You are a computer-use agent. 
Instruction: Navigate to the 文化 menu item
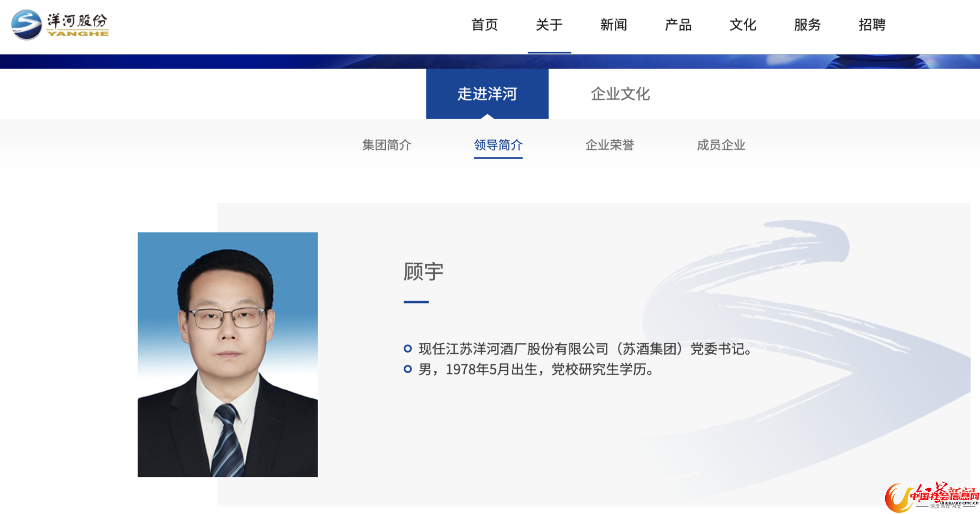click(x=743, y=25)
